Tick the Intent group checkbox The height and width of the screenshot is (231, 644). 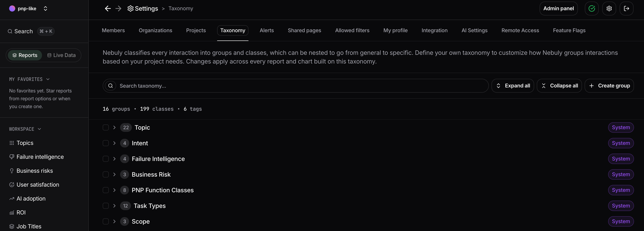tap(106, 143)
